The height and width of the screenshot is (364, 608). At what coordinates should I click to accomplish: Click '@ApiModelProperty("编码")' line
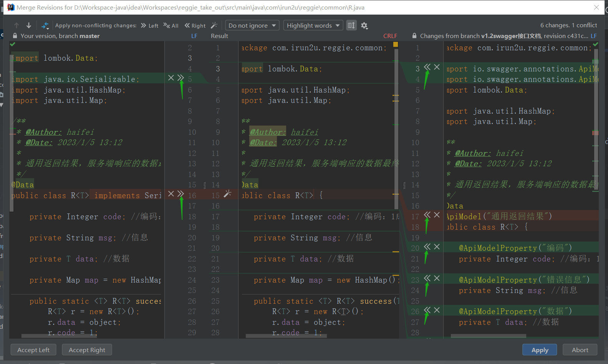tap(515, 248)
